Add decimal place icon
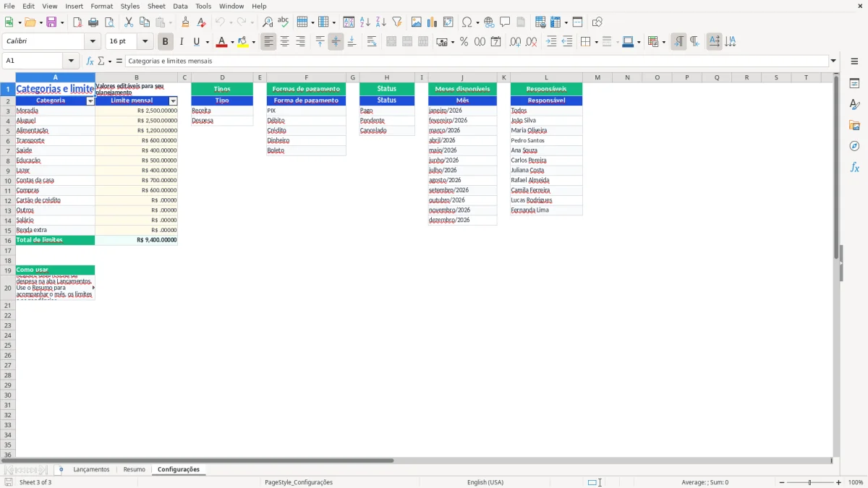 tap(515, 42)
